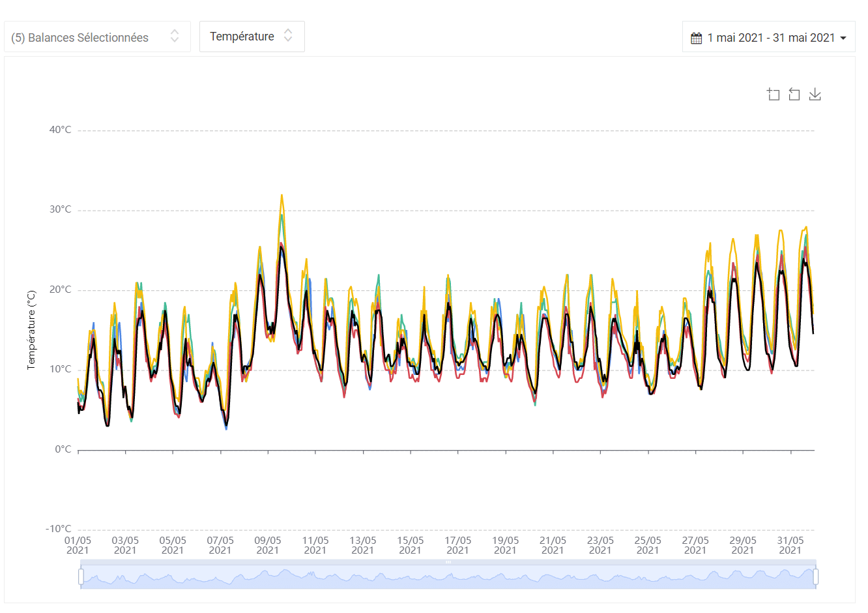Click the 11/05 2021 date label

coord(315,545)
